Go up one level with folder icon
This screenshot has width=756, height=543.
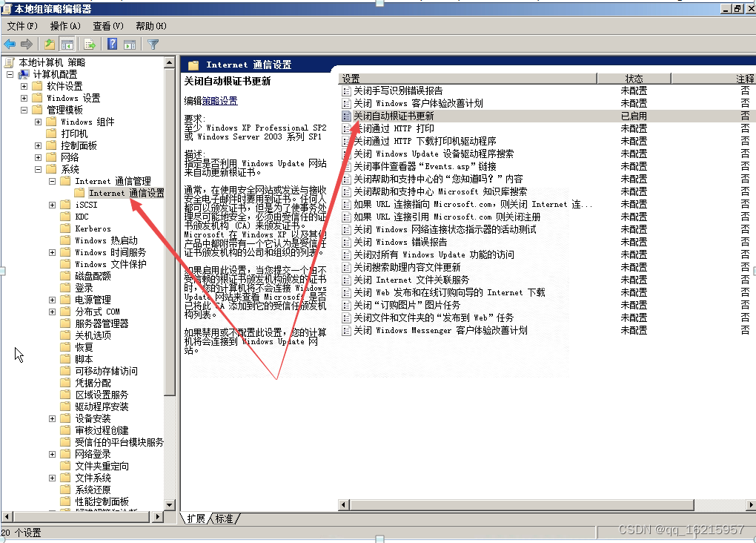coord(49,45)
